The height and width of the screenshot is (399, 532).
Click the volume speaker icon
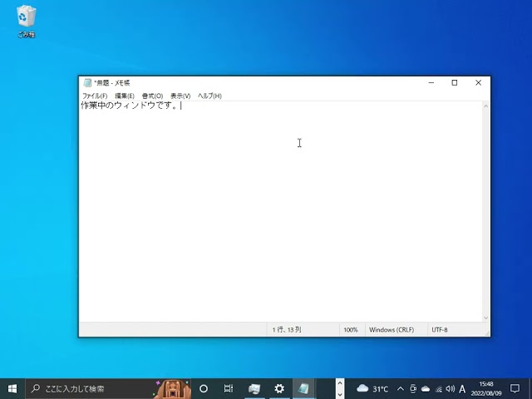(450, 388)
